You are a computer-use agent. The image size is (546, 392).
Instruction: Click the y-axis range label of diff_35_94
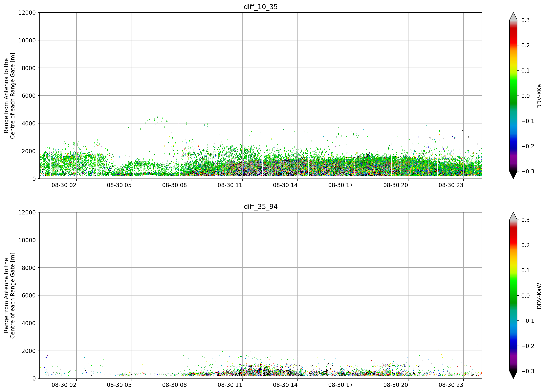[9, 295]
